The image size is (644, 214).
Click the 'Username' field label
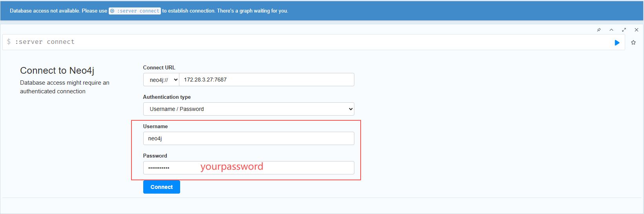point(155,126)
